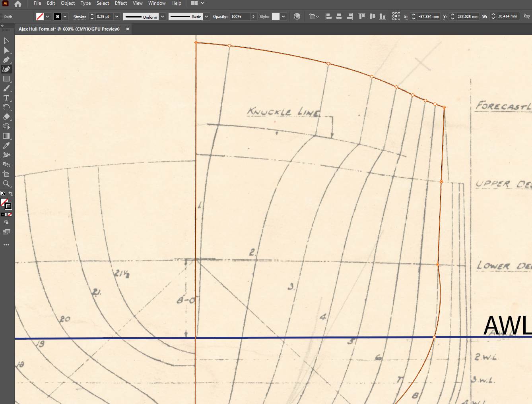Set paint to None in toolbox
532x404 pixels.
(x=10, y=215)
